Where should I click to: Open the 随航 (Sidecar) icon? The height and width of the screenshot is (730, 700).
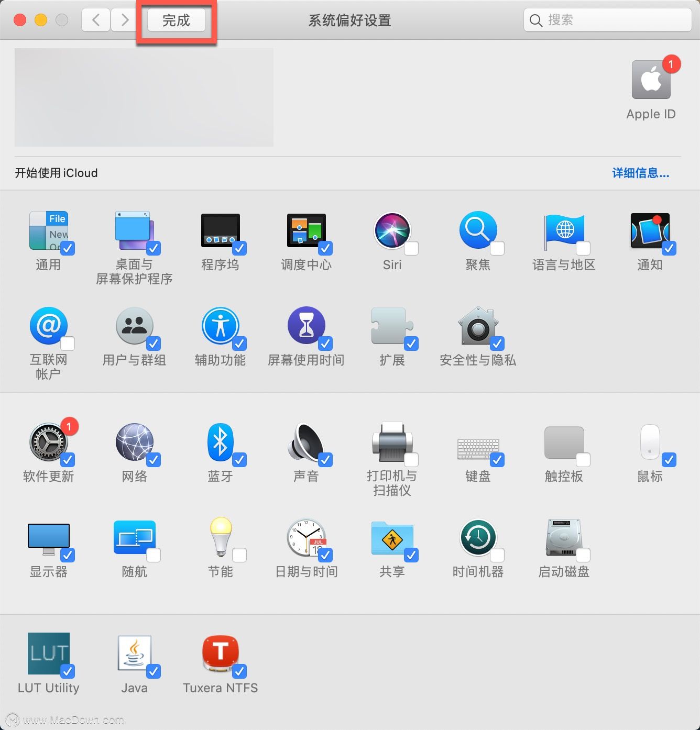click(134, 537)
